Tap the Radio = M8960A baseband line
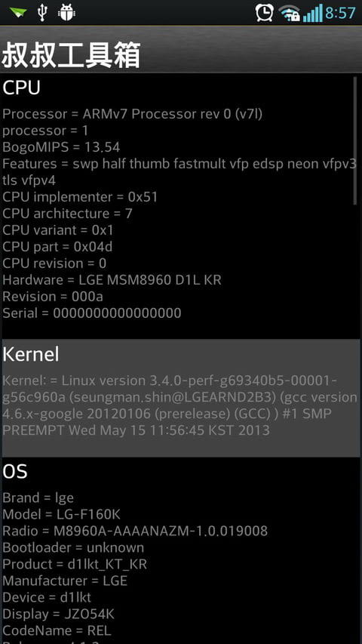 click(135, 531)
